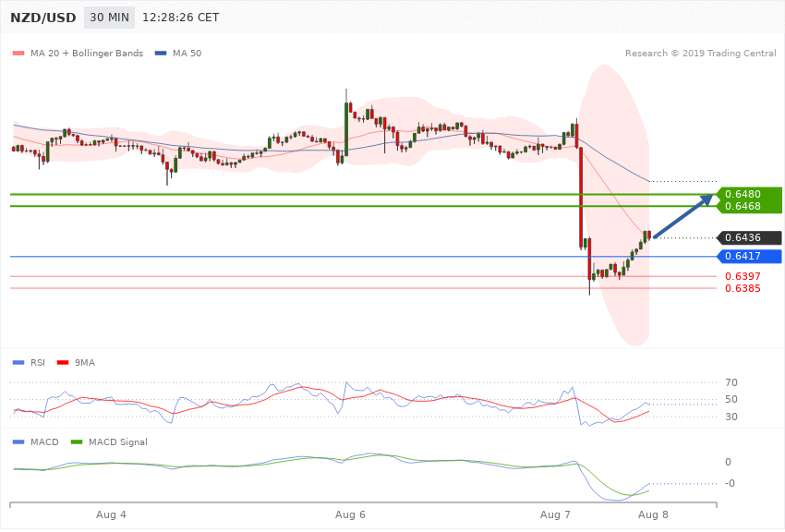This screenshot has width=785, height=532.
Task: Click the 9MA legend label
Action: click(85, 362)
